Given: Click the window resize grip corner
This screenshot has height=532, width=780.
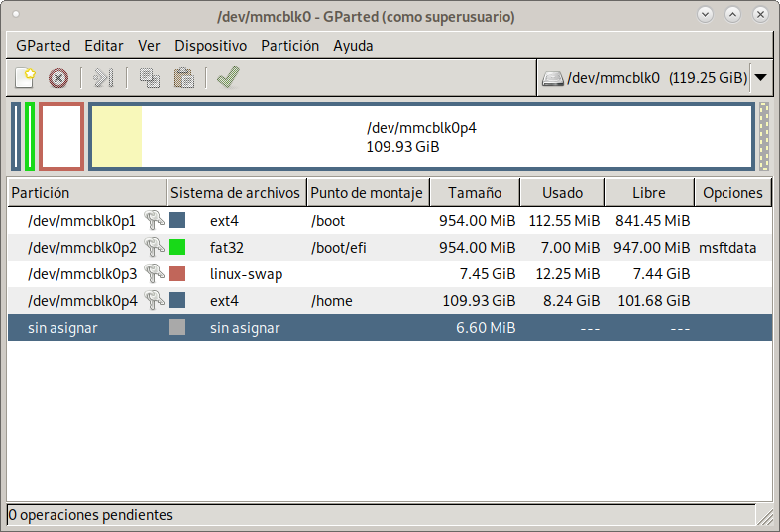Looking at the screenshot, I should click(x=764, y=516).
